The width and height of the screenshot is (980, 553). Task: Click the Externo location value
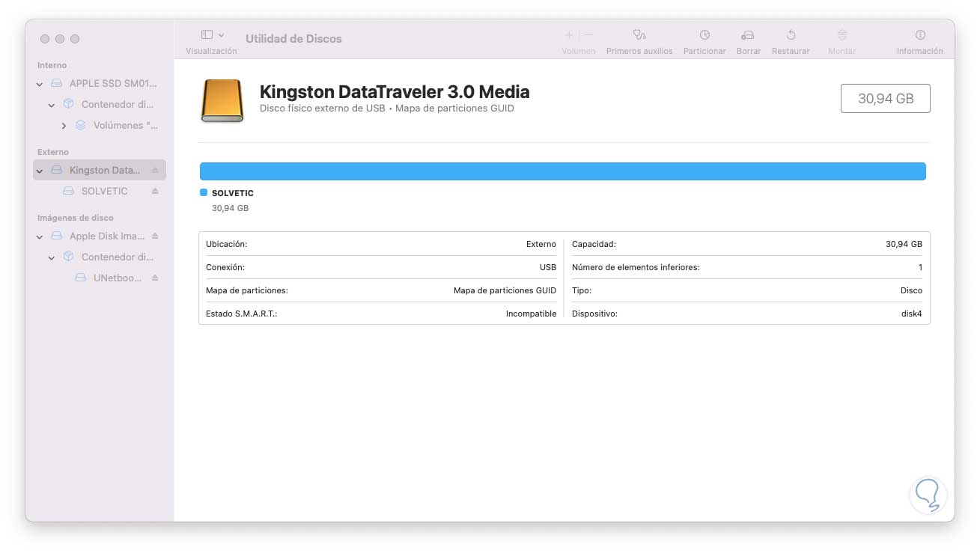(x=541, y=244)
